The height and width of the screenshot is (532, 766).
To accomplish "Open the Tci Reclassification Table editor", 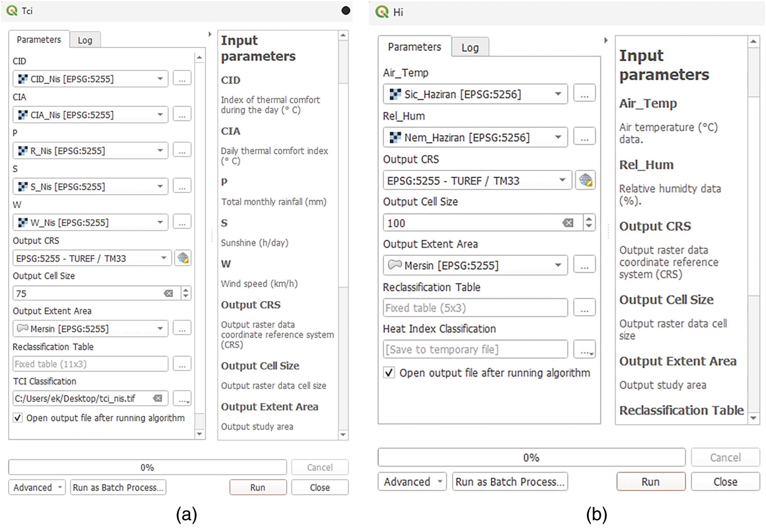I will tap(182, 364).
